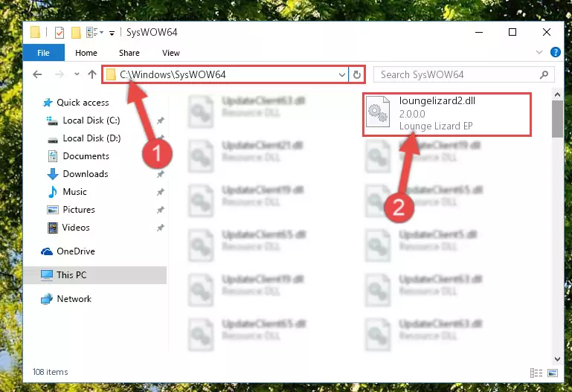
Task: Click the folder icon in title bar
Action: [x=36, y=33]
